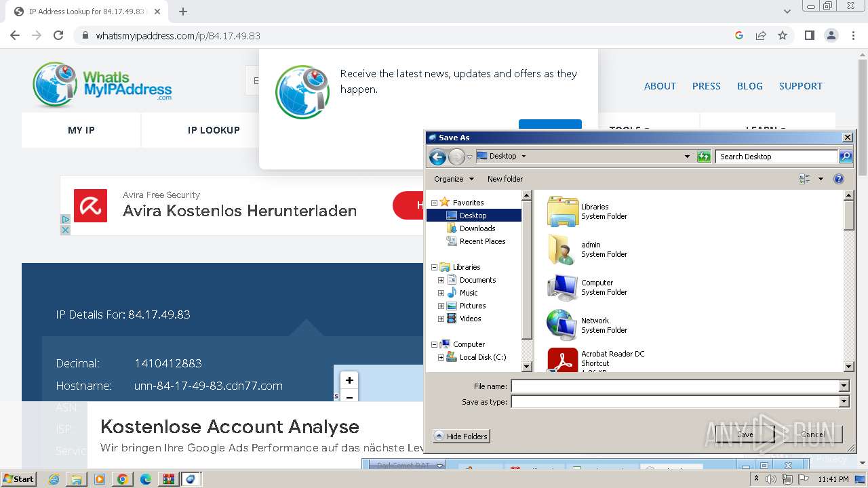Select the Libraries system folder icon
The height and width of the screenshot is (488, 868).
coord(563,211)
